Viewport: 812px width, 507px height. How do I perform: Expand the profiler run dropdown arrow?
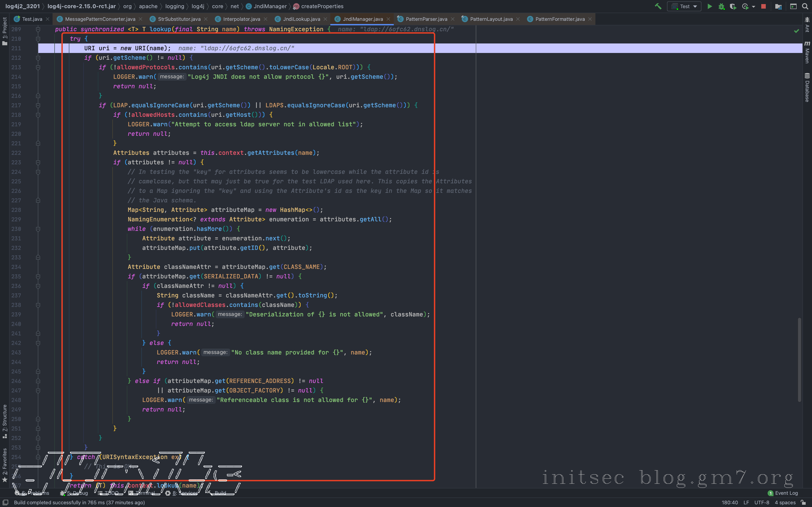click(x=754, y=6)
